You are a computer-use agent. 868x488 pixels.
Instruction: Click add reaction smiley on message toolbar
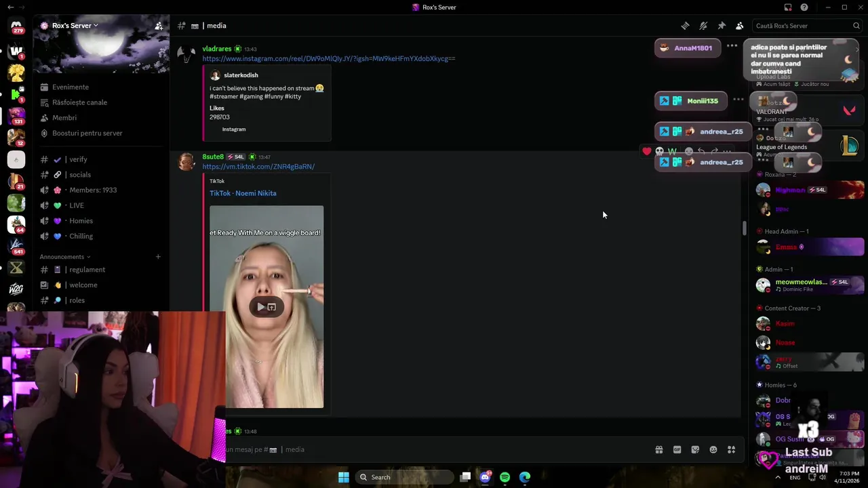click(x=689, y=151)
